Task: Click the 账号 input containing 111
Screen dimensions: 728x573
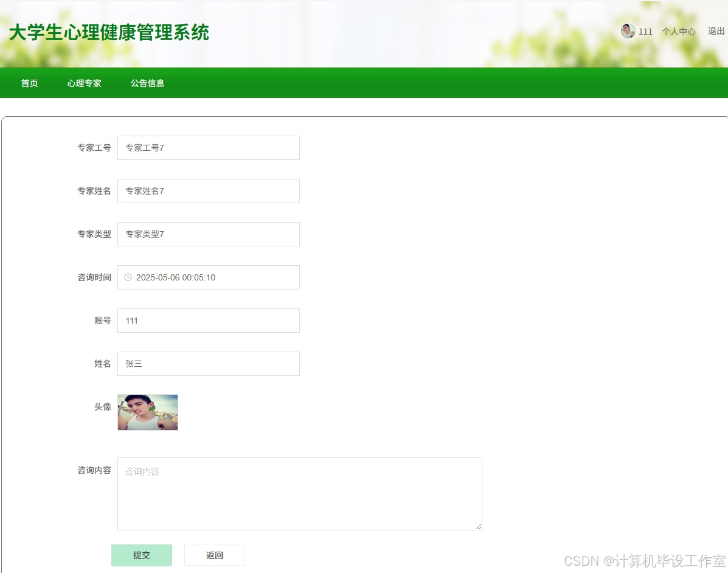Action: pyautogui.click(x=208, y=321)
